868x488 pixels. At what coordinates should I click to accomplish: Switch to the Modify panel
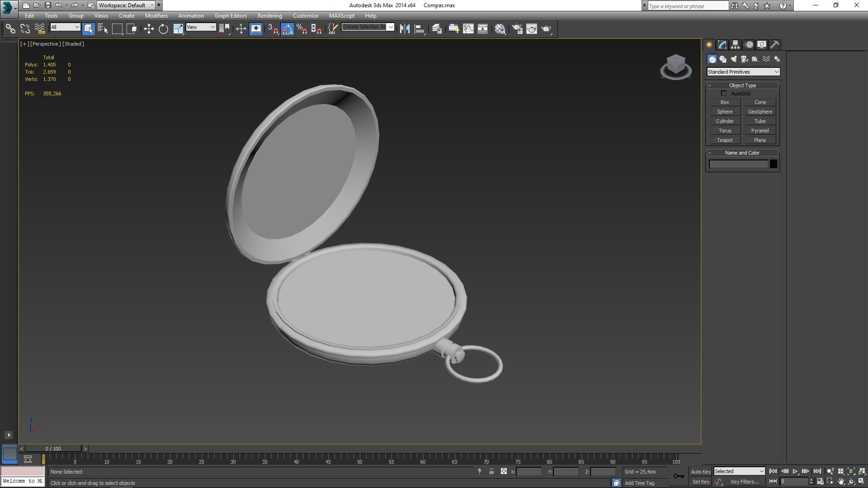pyautogui.click(x=722, y=44)
